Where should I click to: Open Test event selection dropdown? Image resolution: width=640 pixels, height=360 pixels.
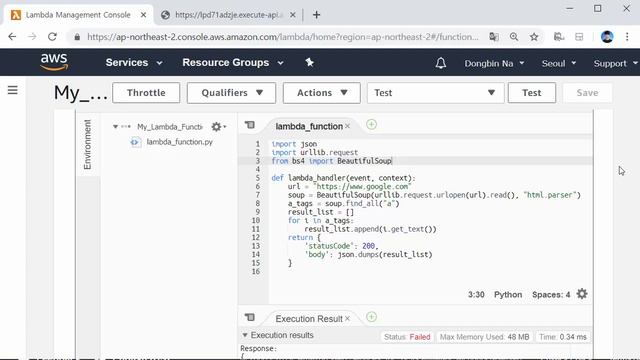pyautogui.click(x=436, y=93)
